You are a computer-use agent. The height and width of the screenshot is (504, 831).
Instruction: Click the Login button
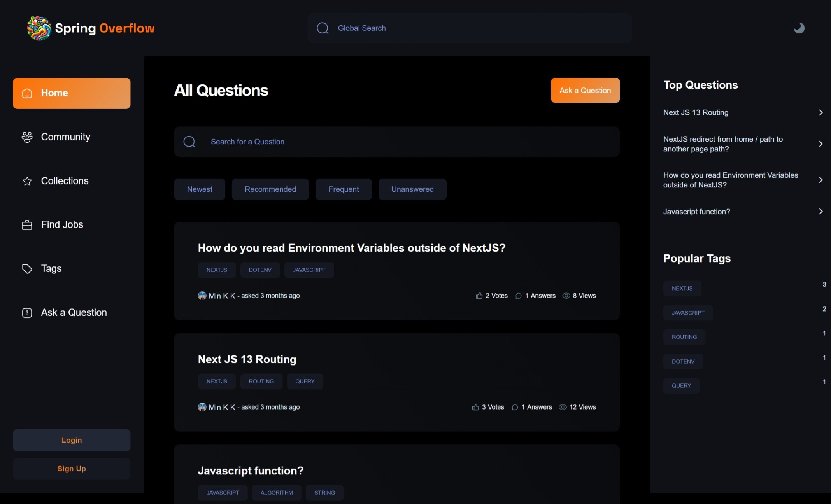pos(72,440)
